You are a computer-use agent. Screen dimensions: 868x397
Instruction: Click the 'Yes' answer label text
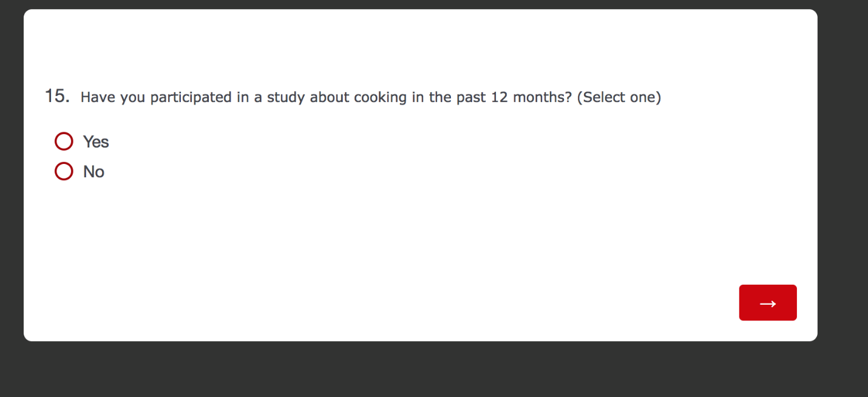96,142
